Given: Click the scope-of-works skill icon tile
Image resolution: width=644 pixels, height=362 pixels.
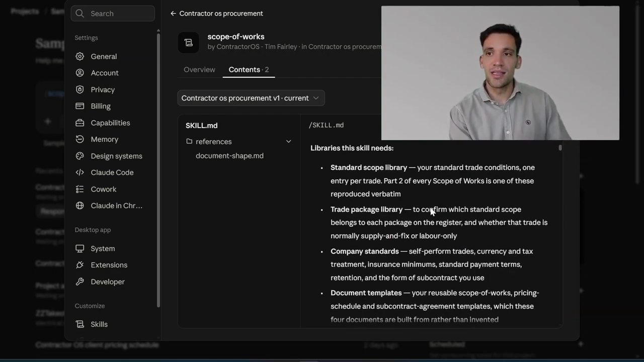Looking at the screenshot, I should pyautogui.click(x=189, y=43).
